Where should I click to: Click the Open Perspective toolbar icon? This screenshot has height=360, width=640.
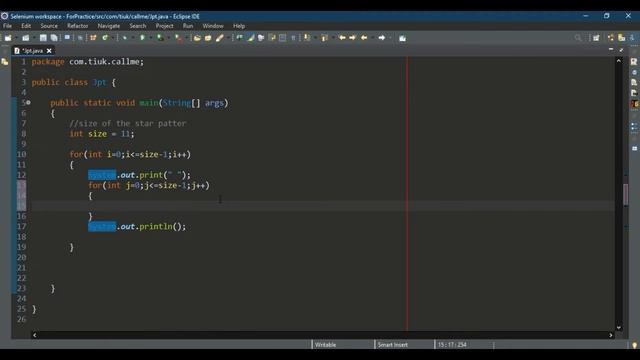(596, 38)
